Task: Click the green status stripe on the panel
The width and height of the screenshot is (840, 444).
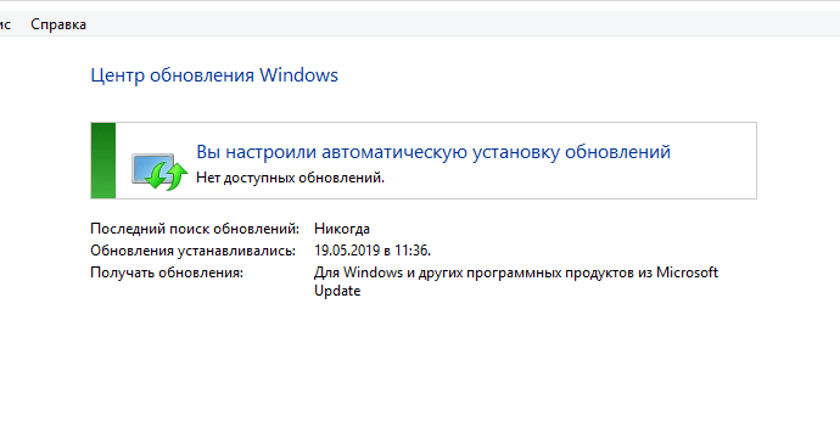Action: [103, 161]
